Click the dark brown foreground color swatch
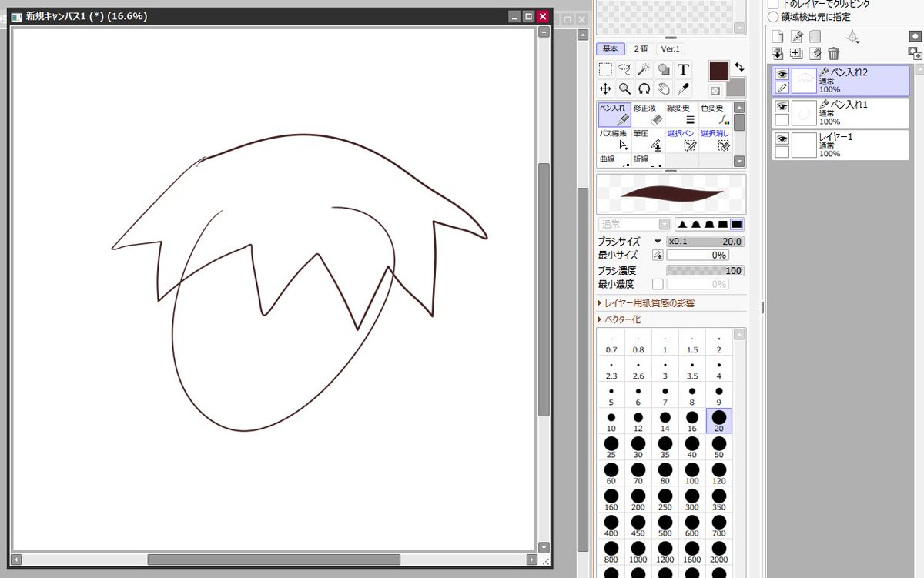924x578 pixels. (719, 71)
